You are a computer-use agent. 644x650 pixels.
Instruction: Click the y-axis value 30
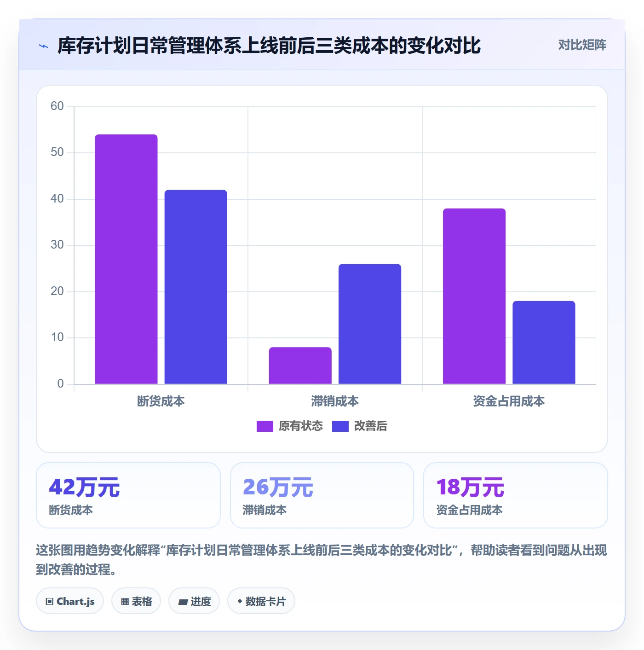coord(57,245)
